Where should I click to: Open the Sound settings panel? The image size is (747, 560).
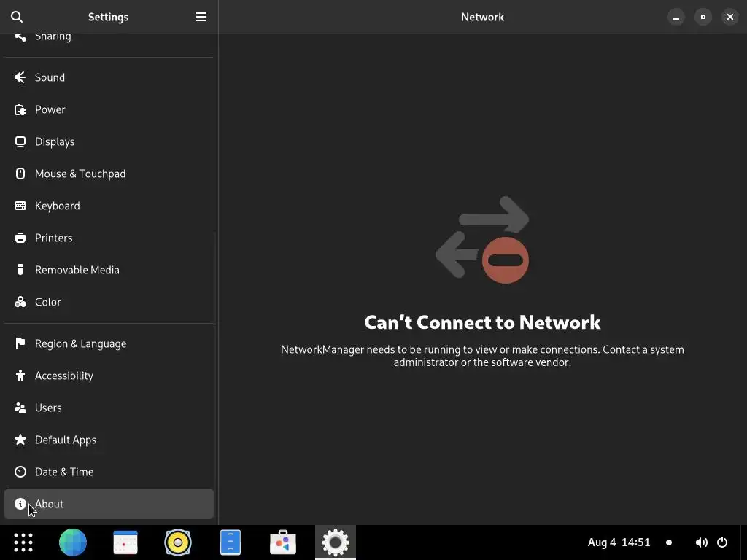click(x=109, y=77)
